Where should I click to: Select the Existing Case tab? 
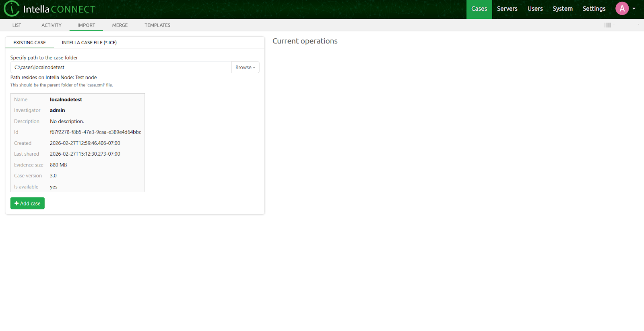[x=29, y=43]
